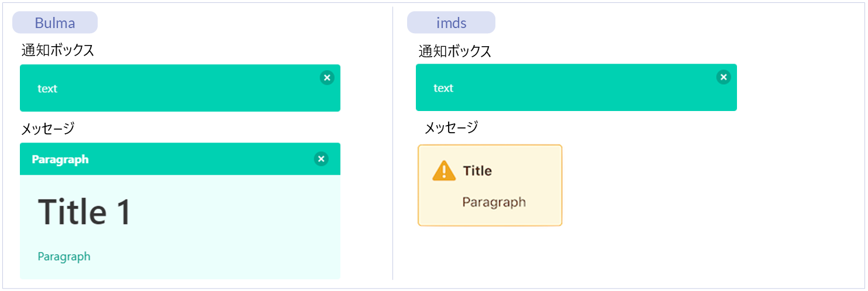Click "text" in the imds notification
The height and width of the screenshot is (291, 868).
443,88
